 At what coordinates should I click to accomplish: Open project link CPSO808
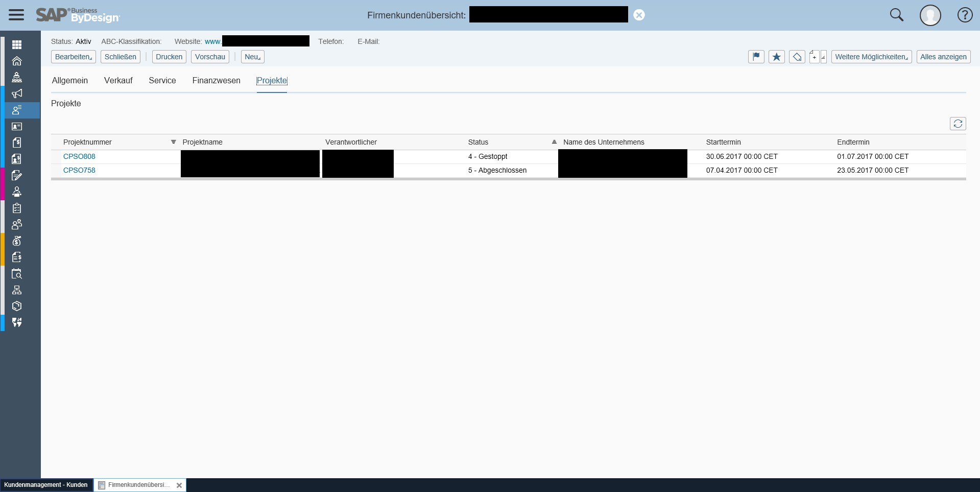click(x=79, y=156)
